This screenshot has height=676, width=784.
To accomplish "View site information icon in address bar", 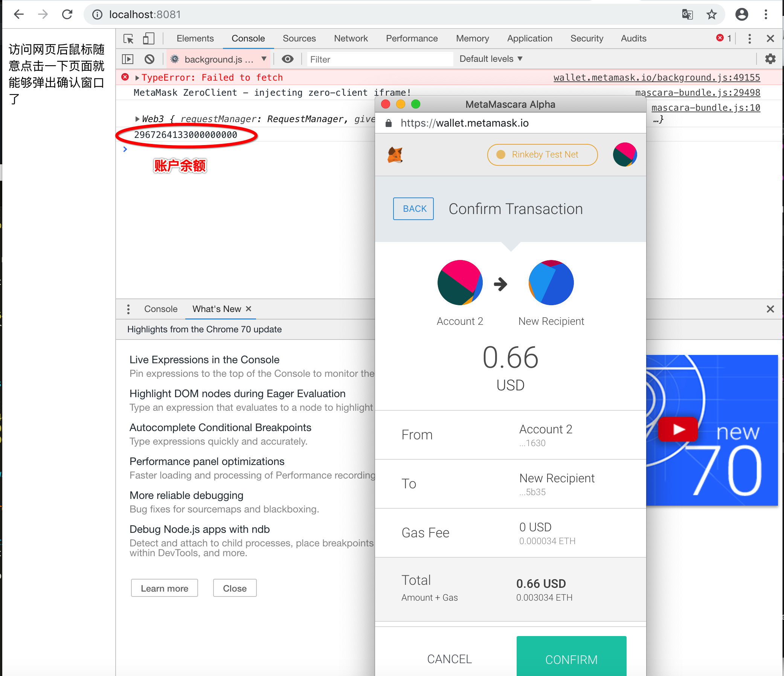I will click(97, 14).
